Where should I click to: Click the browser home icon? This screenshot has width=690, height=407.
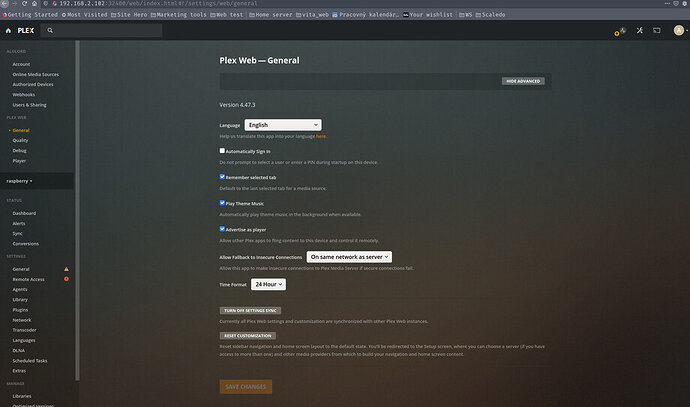[x=34, y=4]
